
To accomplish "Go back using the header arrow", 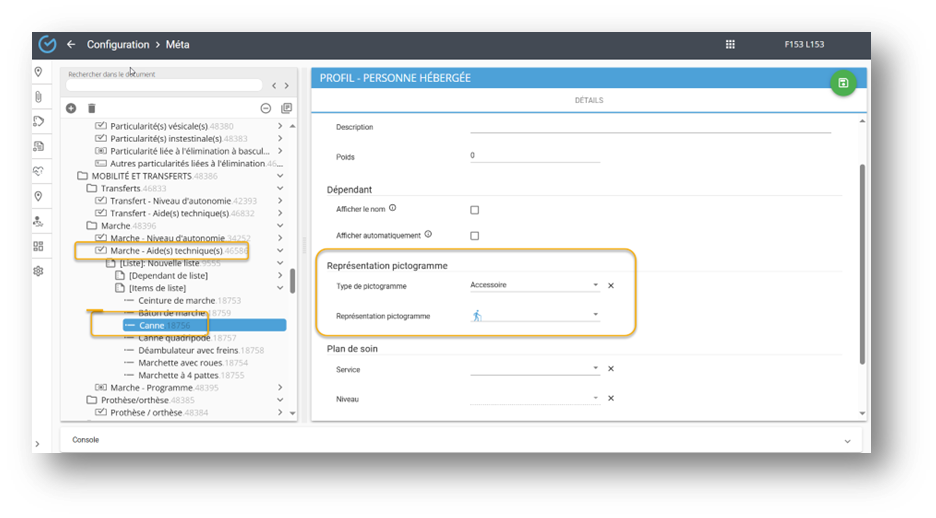I will tap(71, 45).
